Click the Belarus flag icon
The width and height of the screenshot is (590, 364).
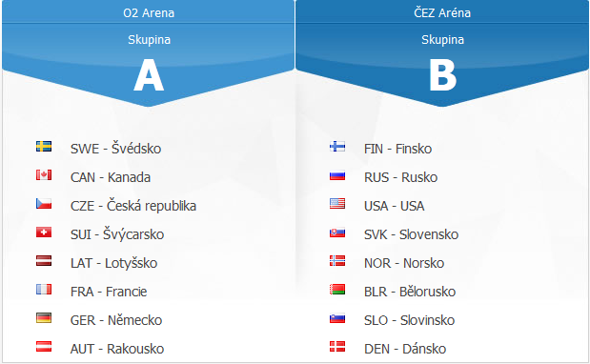point(337,289)
